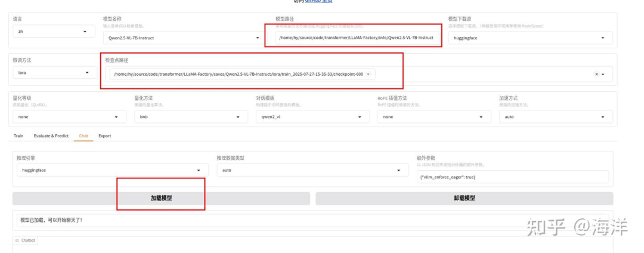This screenshot has height=253, width=644.
Task: Expand the 检查点路径 dropdown arrow
Action: pos(603,75)
